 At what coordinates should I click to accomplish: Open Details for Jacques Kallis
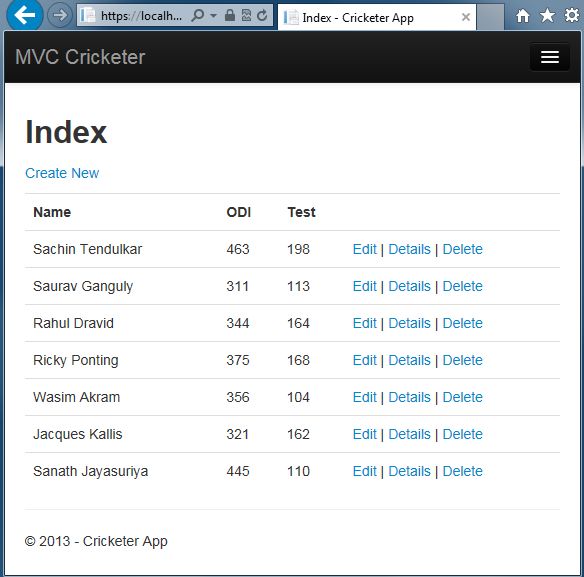(x=409, y=434)
